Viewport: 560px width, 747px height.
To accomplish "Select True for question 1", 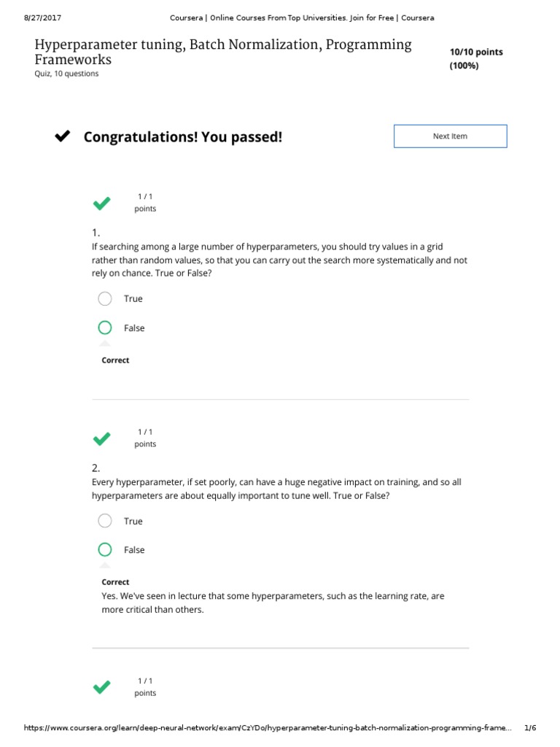I will (105, 298).
